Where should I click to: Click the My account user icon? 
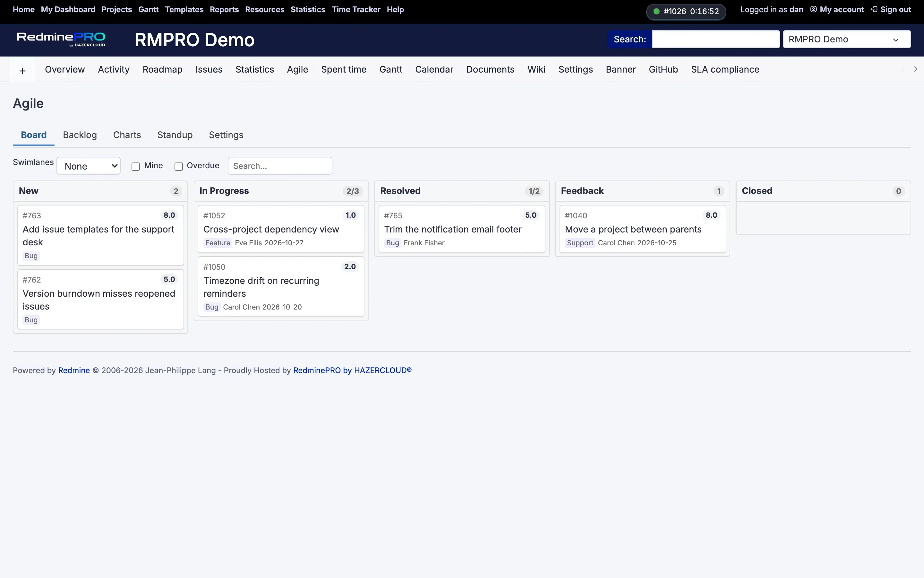click(x=813, y=10)
